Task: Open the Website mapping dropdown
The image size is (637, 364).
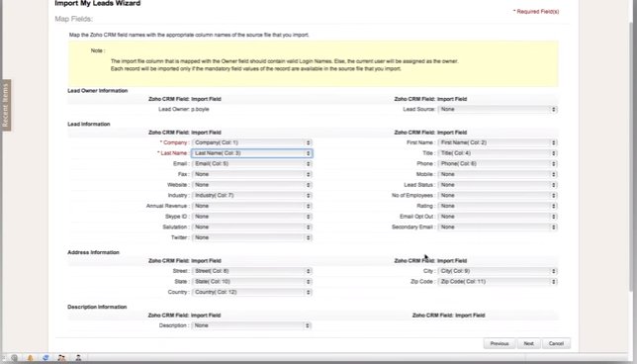Action: pos(252,185)
